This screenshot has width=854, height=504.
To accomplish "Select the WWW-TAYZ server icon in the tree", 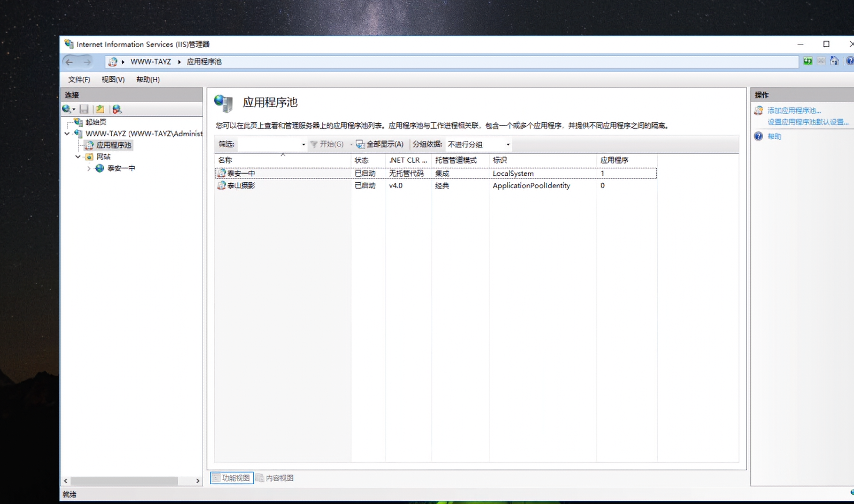I will coord(79,134).
